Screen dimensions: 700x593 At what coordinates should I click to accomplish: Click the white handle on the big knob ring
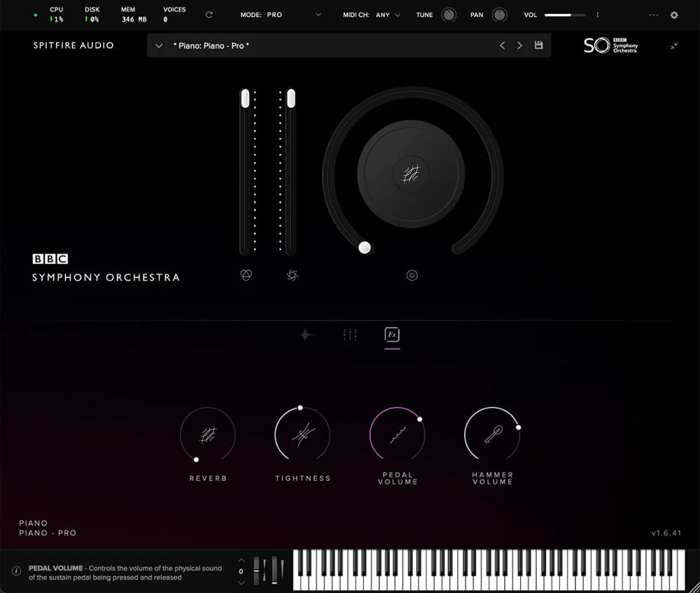pos(364,247)
